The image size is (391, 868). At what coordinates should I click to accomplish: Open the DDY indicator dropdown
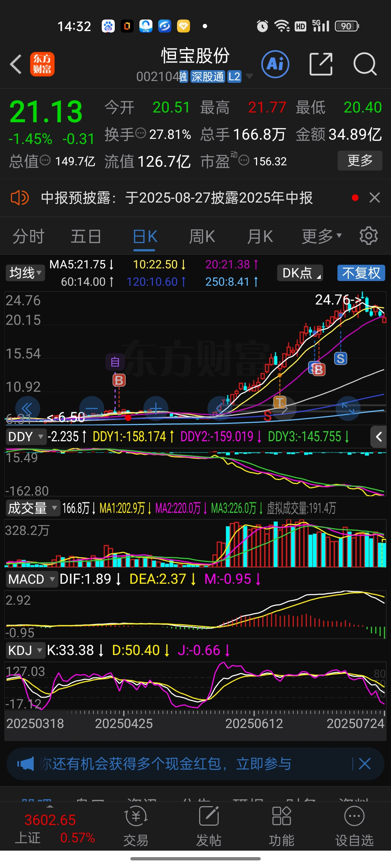tap(26, 437)
